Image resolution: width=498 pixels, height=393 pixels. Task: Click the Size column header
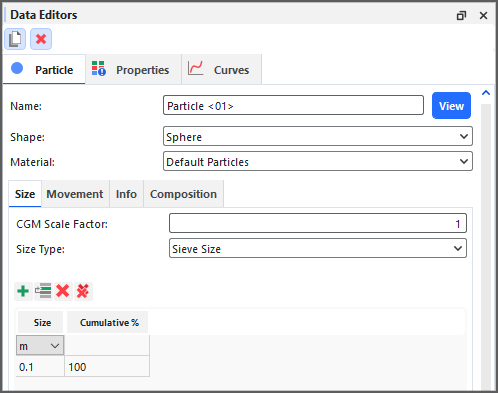tap(40, 322)
